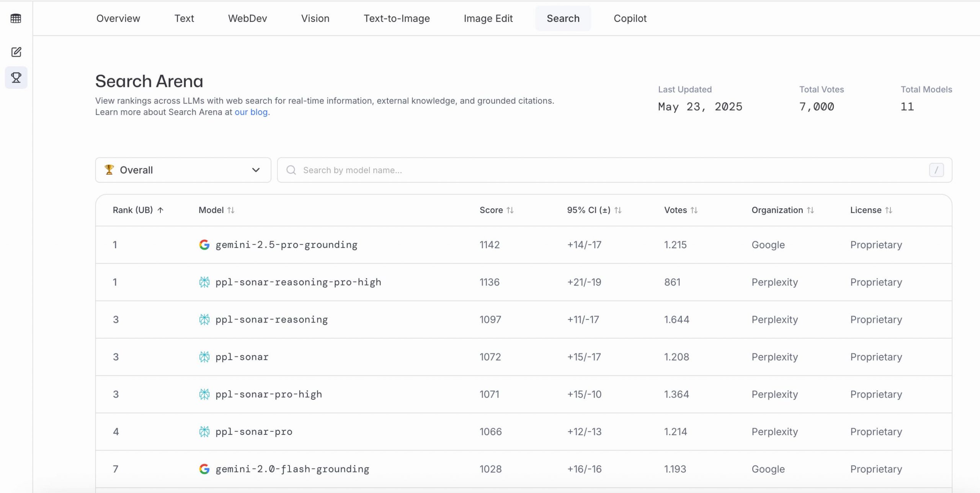Go to the Text-to-Image tab
Screen dimensions: 980x493
tap(397, 18)
